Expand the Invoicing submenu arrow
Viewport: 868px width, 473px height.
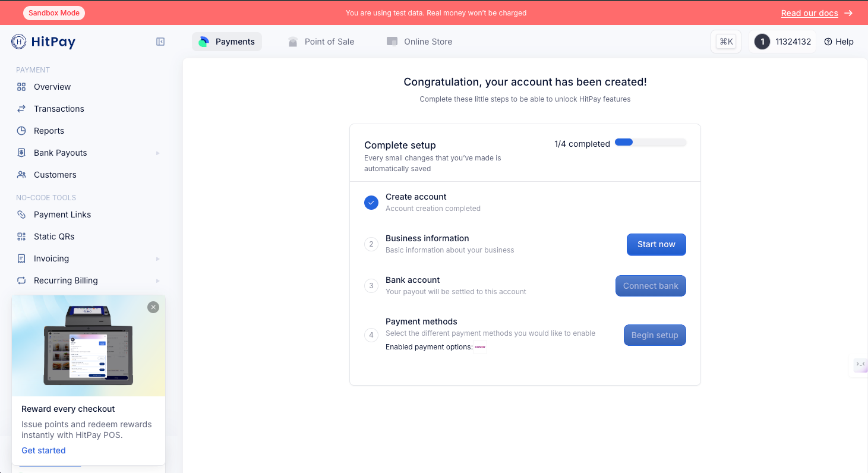coord(158,259)
